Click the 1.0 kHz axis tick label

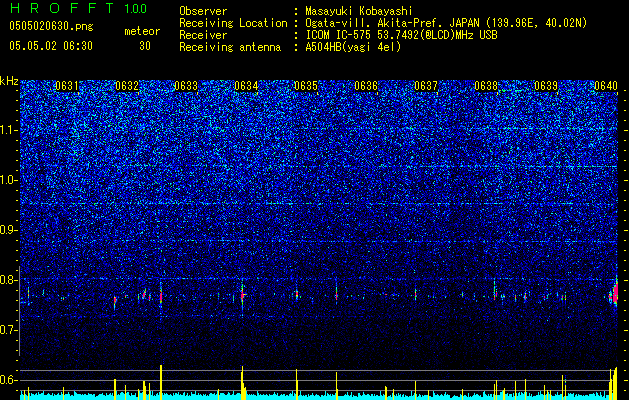click(9, 180)
